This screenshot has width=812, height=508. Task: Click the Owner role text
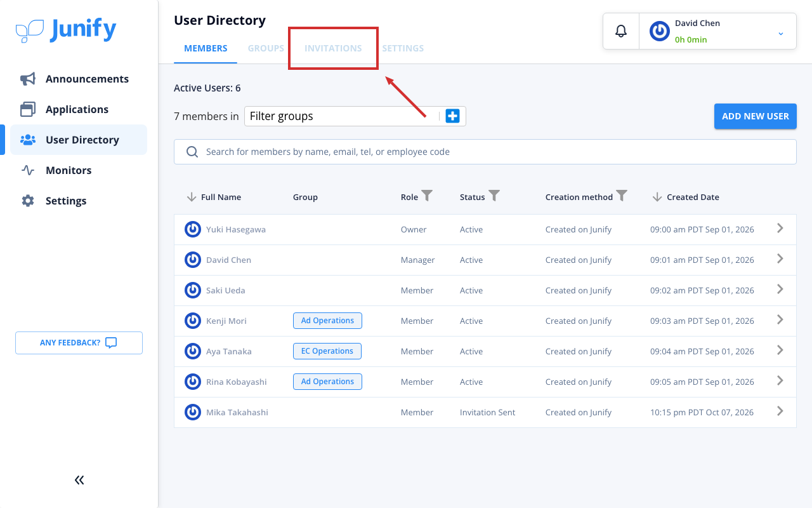(414, 229)
